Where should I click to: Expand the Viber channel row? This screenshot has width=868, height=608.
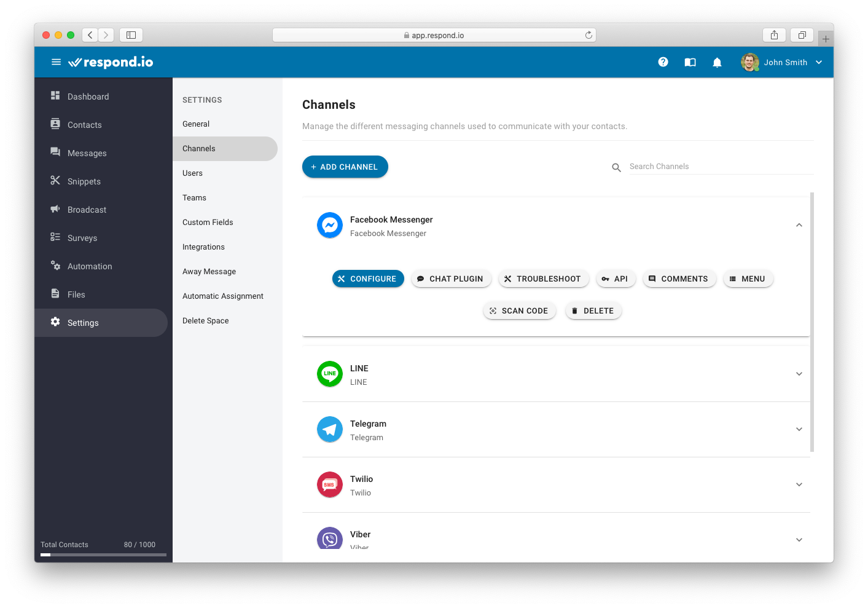coord(799,540)
